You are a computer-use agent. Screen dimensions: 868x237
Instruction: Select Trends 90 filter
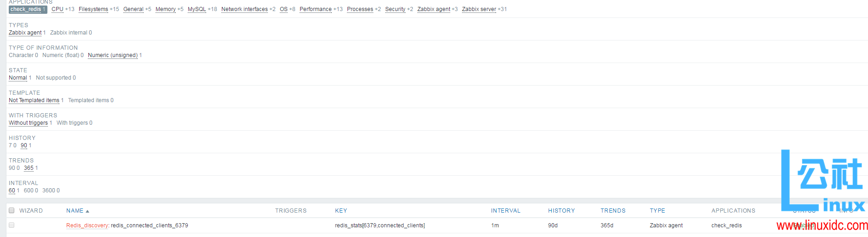coord(12,168)
